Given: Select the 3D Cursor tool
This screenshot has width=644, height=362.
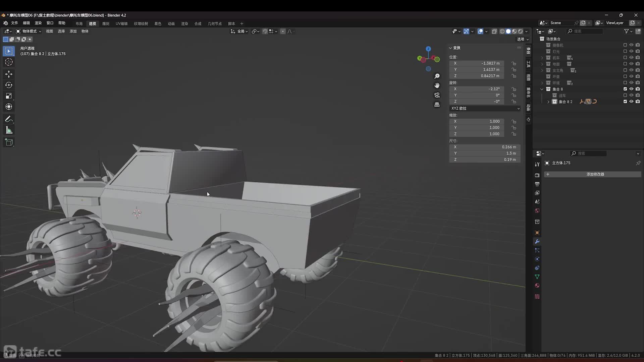Looking at the screenshot, I should [9, 62].
